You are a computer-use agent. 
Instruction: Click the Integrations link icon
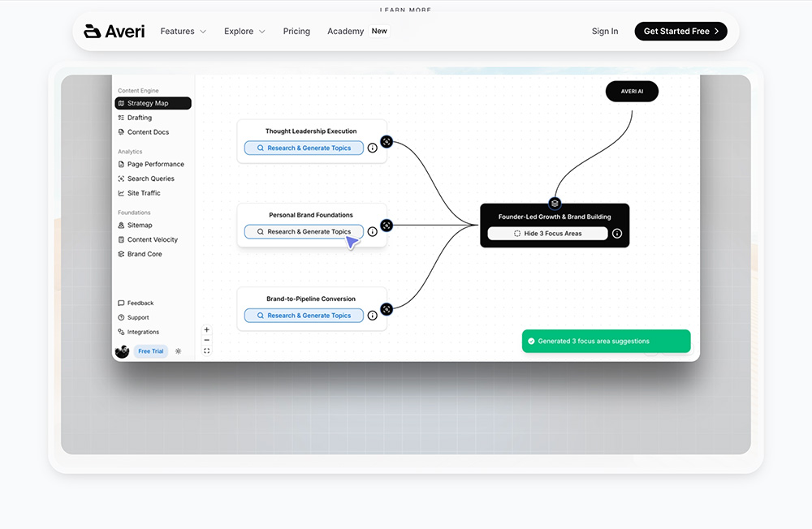pos(121,332)
